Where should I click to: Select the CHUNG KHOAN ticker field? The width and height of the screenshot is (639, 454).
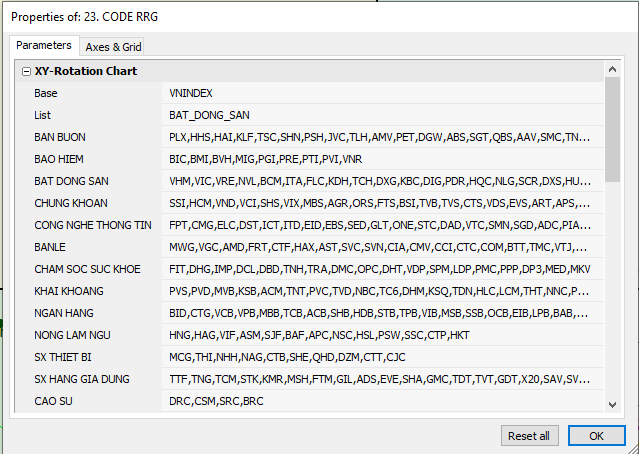[x=382, y=203]
